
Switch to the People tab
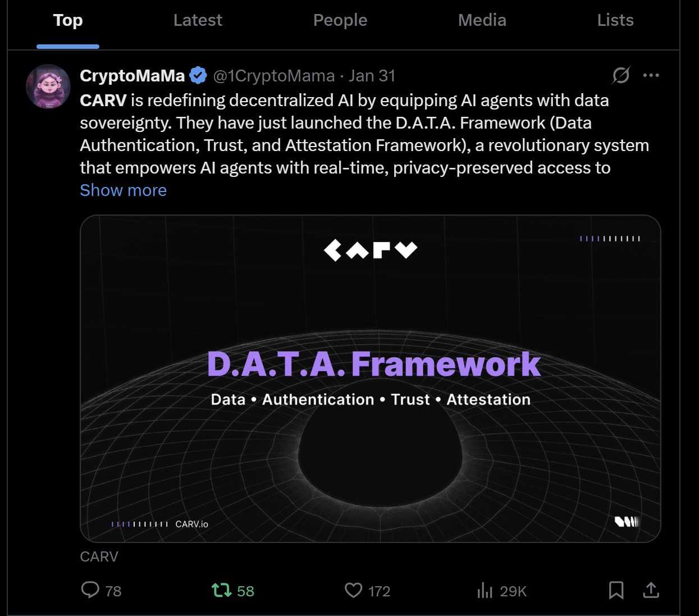[x=340, y=20]
